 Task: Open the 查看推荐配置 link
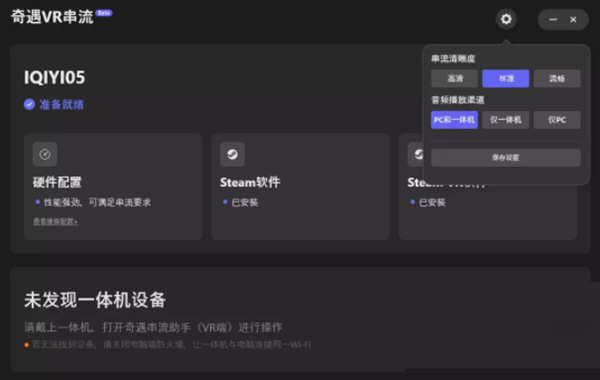55,221
